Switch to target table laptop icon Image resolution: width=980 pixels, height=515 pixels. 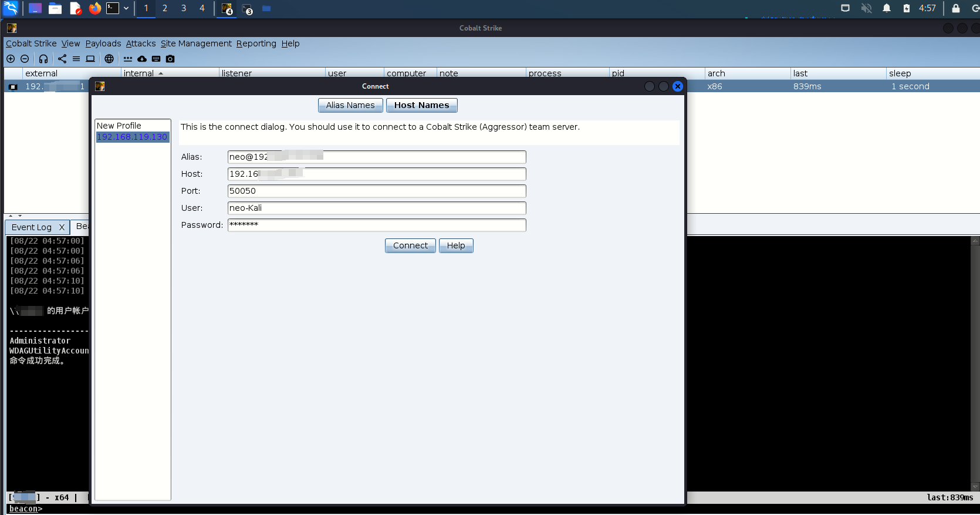click(90, 59)
